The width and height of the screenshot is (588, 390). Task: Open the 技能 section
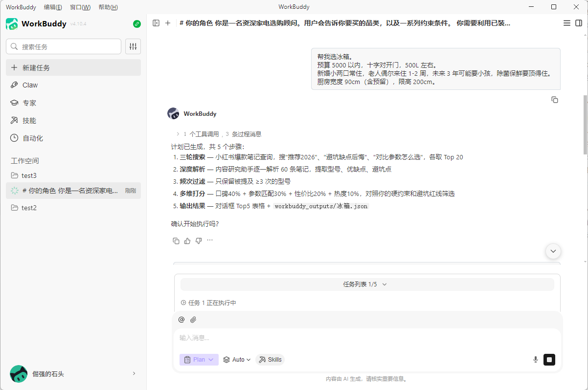pos(73,121)
